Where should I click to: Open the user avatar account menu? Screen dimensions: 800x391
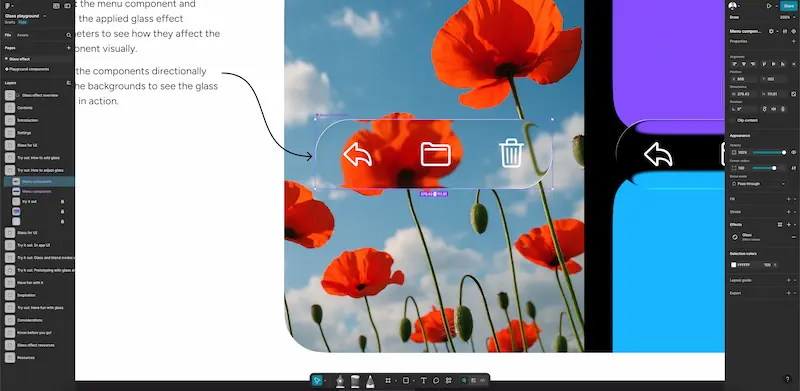click(x=733, y=6)
